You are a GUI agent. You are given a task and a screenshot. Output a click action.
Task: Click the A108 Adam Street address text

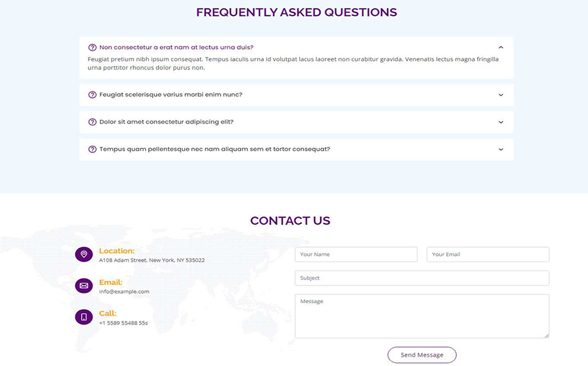pyautogui.click(x=152, y=260)
